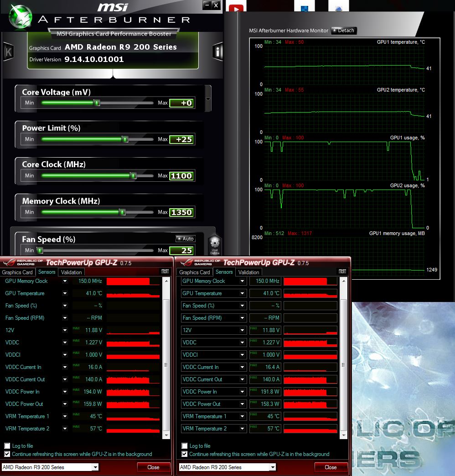This screenshot has height=476, width=455.
Task: Open right GPU-Z Fan Speed (%) dropdown
Action: coord(242,306)
